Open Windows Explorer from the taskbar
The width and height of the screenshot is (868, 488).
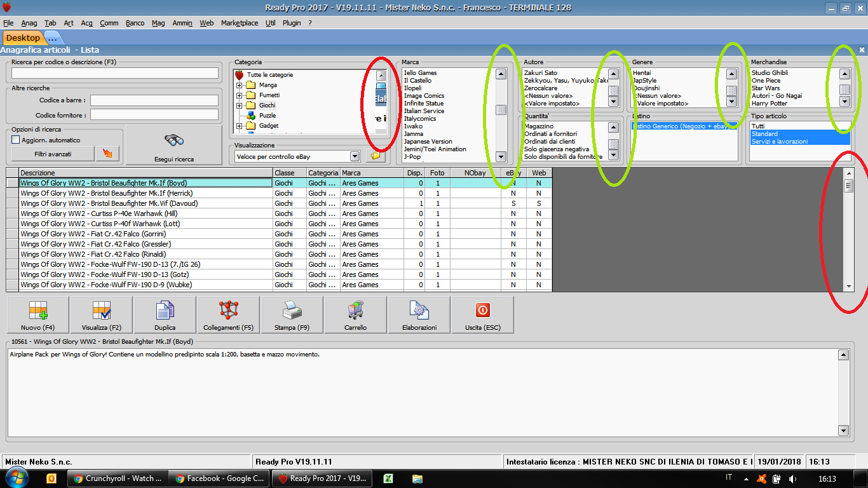(x=417, y=478)
